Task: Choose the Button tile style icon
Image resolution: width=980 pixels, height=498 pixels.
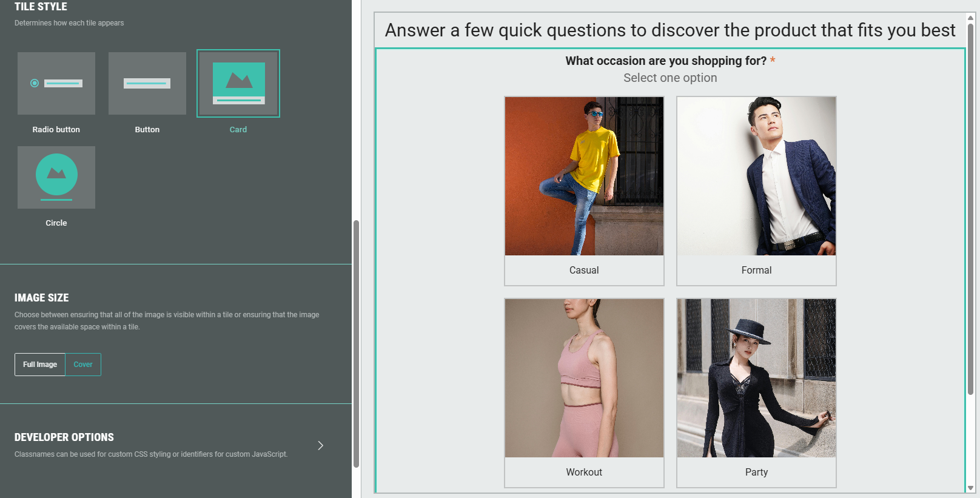Action: [x=147, y=83]
